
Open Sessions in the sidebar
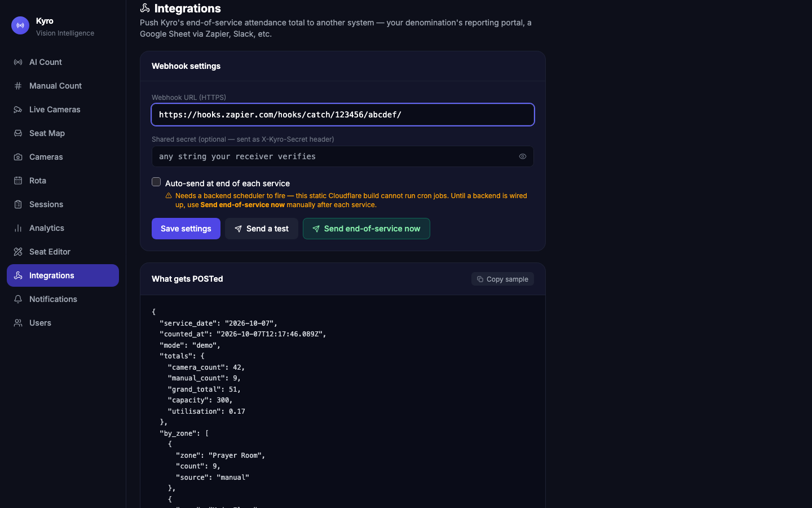click(x=63, y=204)
